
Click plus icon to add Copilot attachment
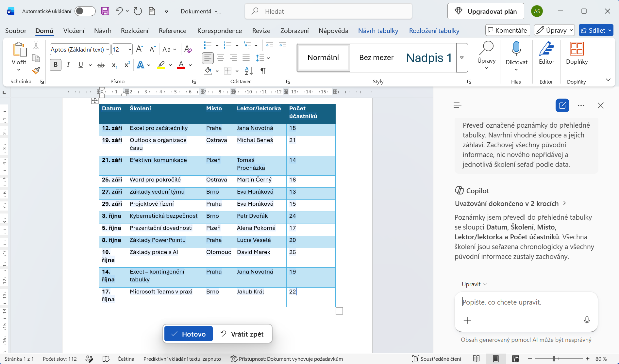pyautogui.click(x=467, y=320)
